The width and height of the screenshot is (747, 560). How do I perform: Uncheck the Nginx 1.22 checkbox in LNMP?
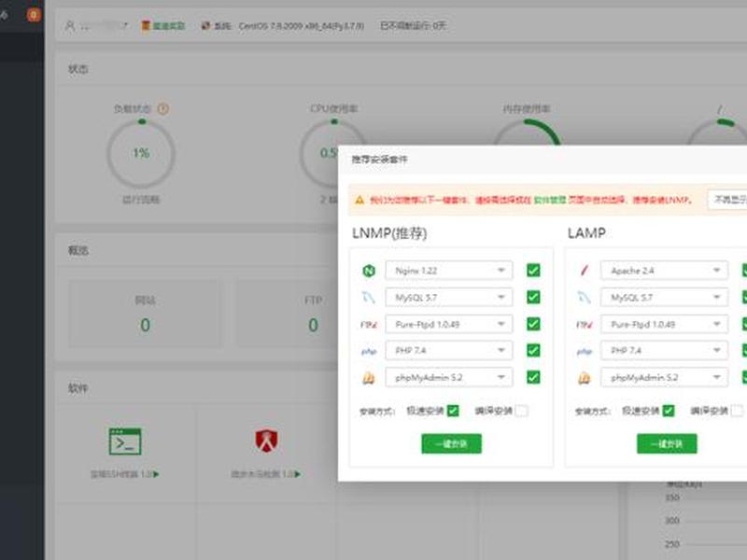533,271
